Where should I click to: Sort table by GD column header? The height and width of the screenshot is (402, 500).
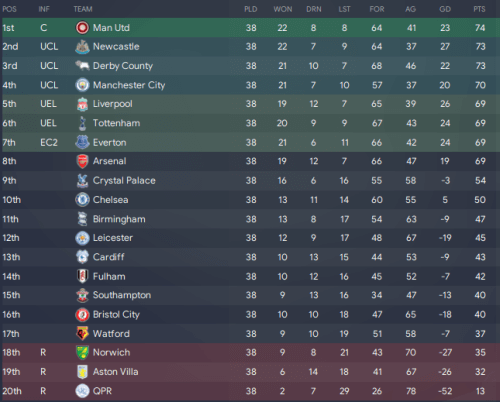pyautogui.click(x=445, y=9)
